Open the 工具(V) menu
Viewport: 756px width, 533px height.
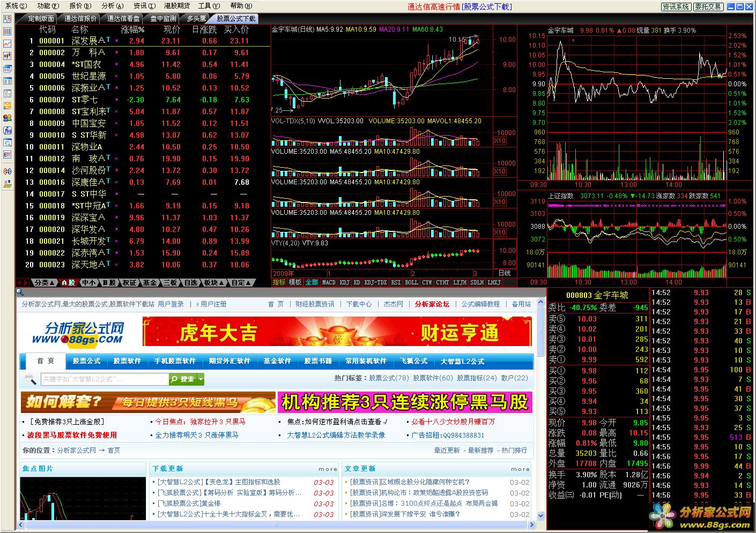pyautogui.click(x=209, y=6)
